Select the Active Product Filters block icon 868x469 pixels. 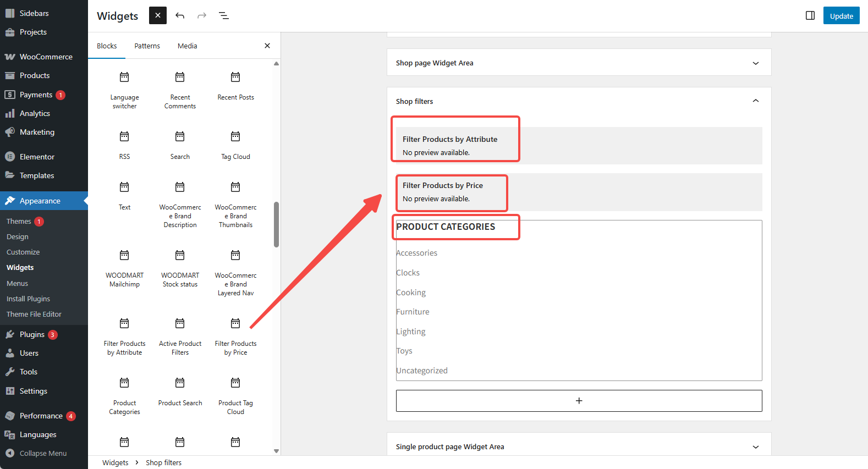tap(180, 323)
